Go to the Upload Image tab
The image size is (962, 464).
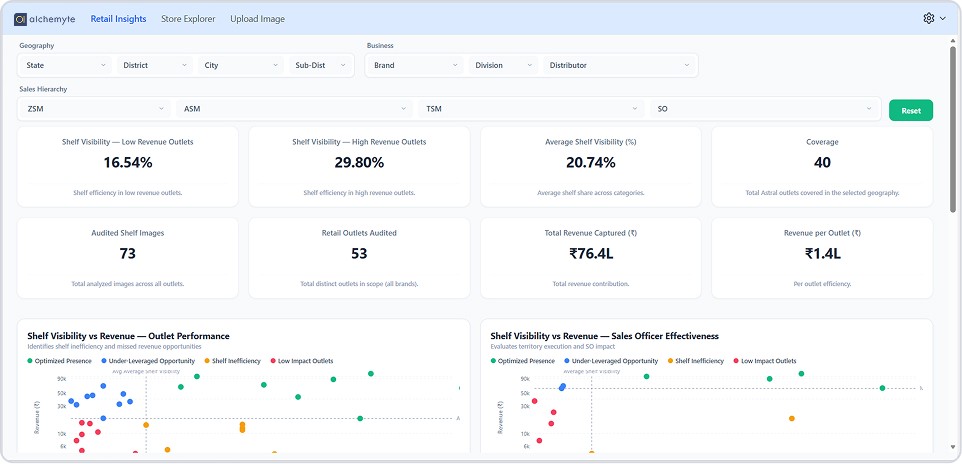(x=258, y=19)
